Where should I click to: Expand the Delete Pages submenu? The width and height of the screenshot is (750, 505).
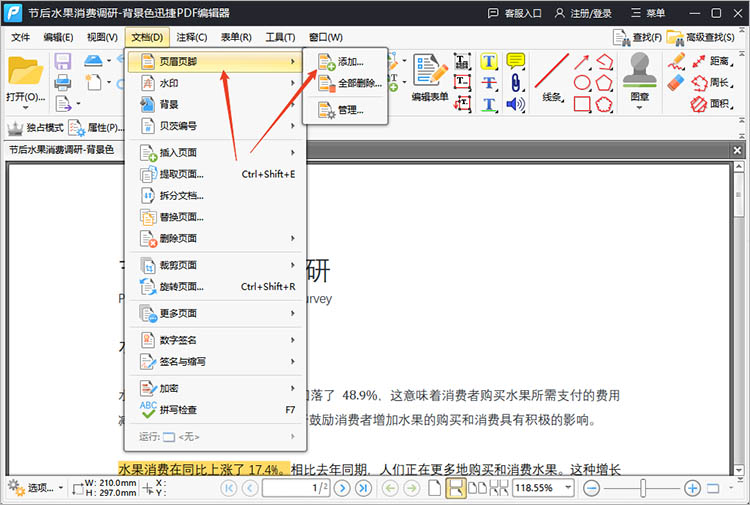click(216, 238)
